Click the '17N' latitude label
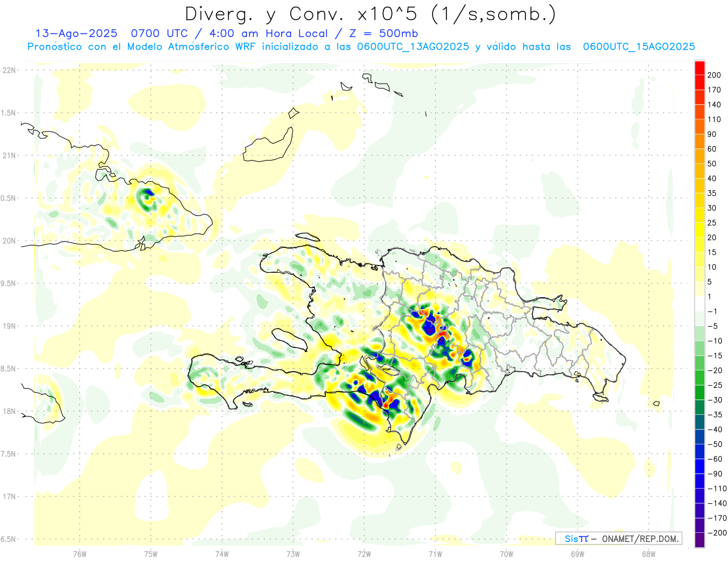 [8, 497]
